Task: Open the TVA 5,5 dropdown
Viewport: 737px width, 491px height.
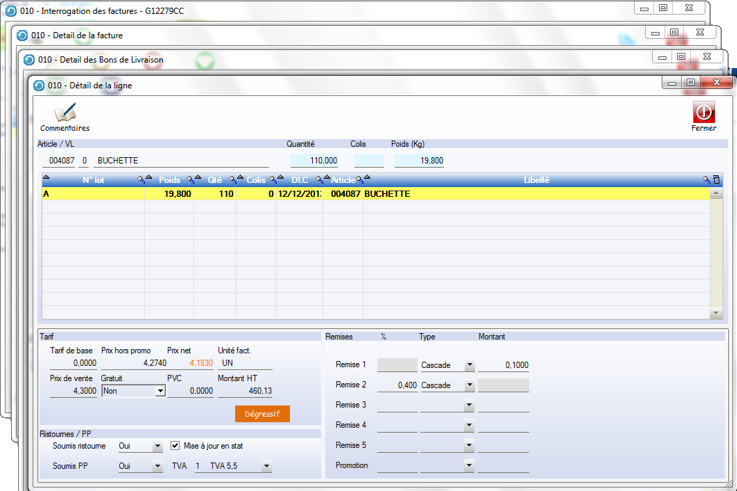Action: pos(266,466)
